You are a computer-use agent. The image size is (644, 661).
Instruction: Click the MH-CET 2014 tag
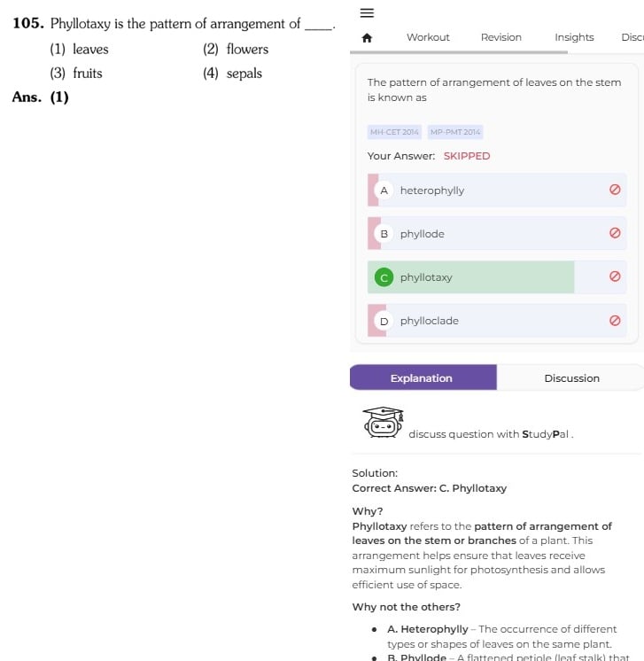click(394, 132)
